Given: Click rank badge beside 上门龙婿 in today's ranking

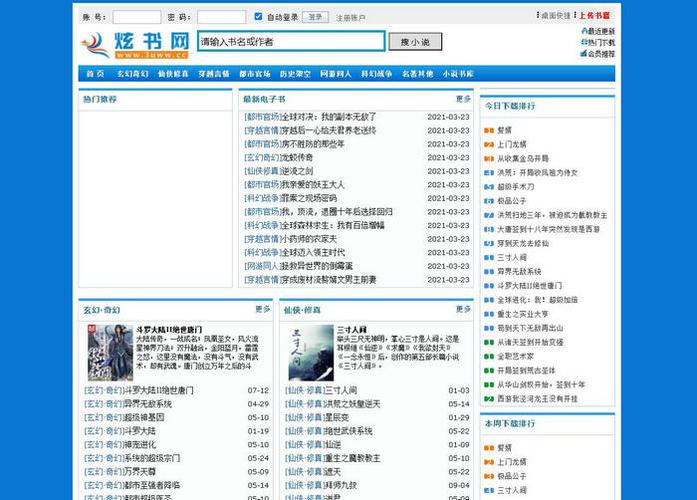Looking at the screenshot, I should 489,144.
